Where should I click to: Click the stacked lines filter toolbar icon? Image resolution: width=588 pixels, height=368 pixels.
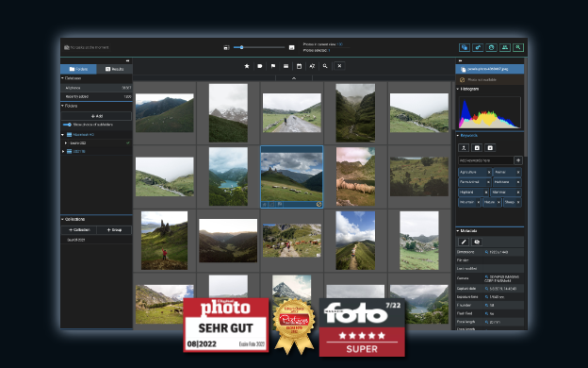point(286,66)
